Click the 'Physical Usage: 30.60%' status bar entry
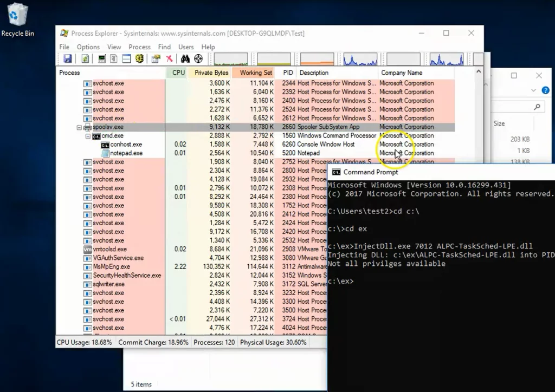The width and height of the screenshot is (555, 392). pos(273,343)
